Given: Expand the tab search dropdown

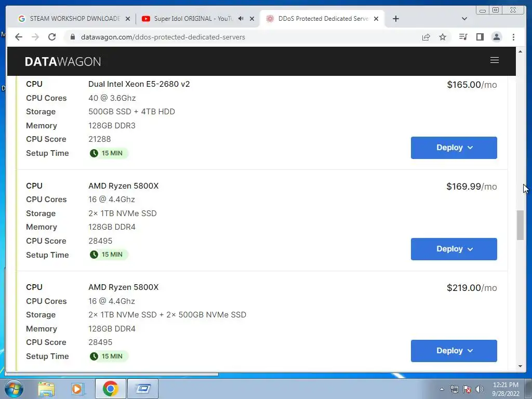Looking at the screenshot, I should pyautogui.click(x=464, y=19).
